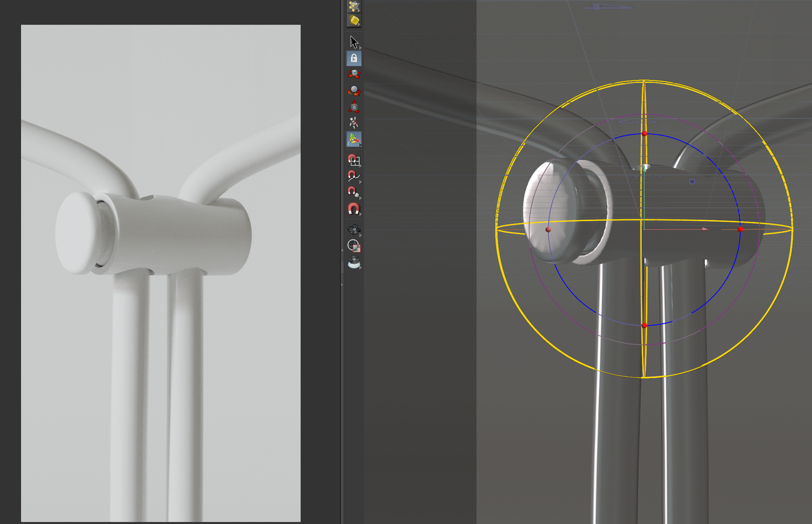Click the bottom red handle on blue circle

point(644,325)
